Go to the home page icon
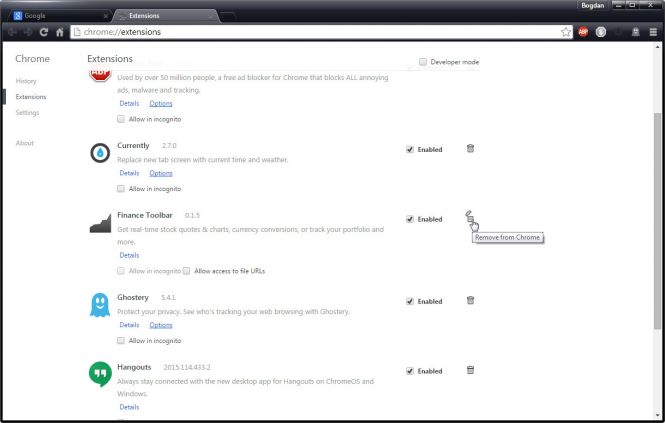The width and height of the screenshot is (665, 423). (61, 32)
